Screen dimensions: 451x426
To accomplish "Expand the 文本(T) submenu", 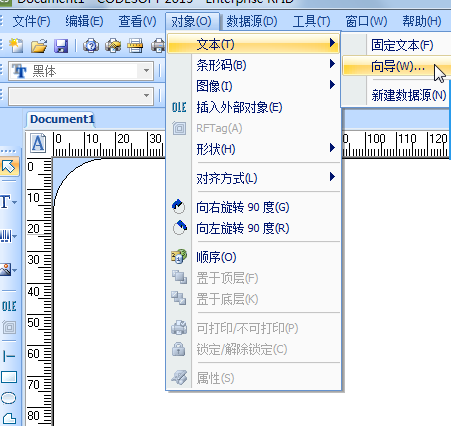I will coord(253,44).
